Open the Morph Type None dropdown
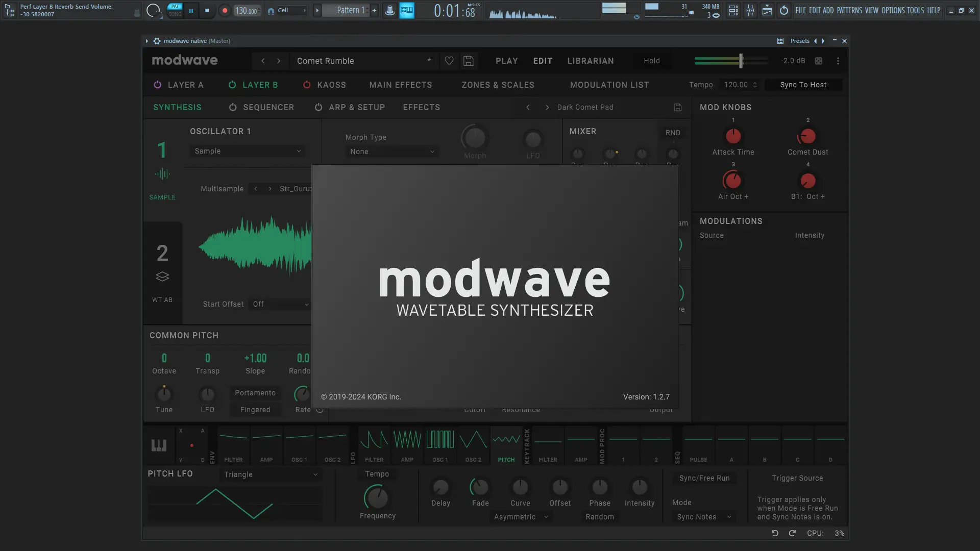 [391, 152]
